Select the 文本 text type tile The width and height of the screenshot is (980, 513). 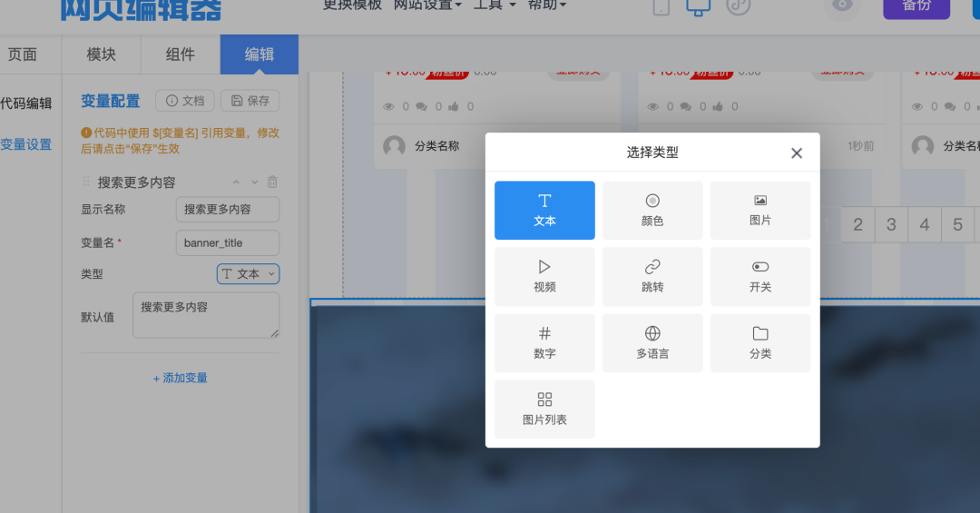(544, 211)
